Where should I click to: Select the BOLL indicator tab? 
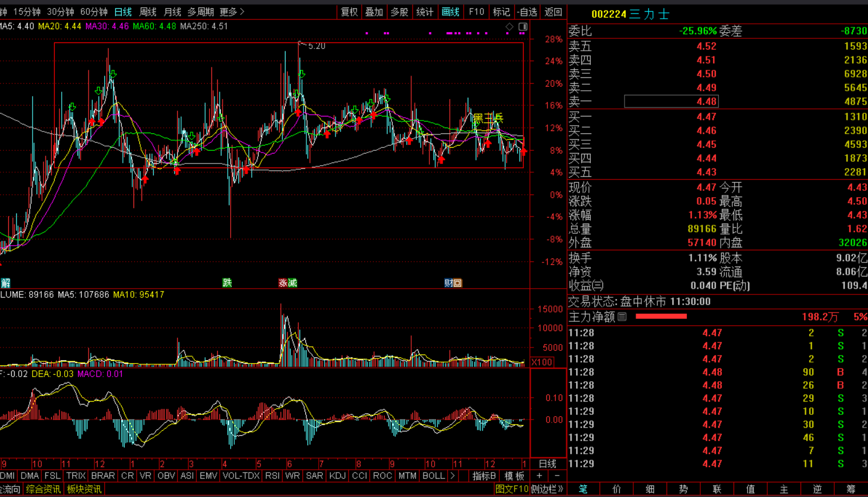(433, 476)
